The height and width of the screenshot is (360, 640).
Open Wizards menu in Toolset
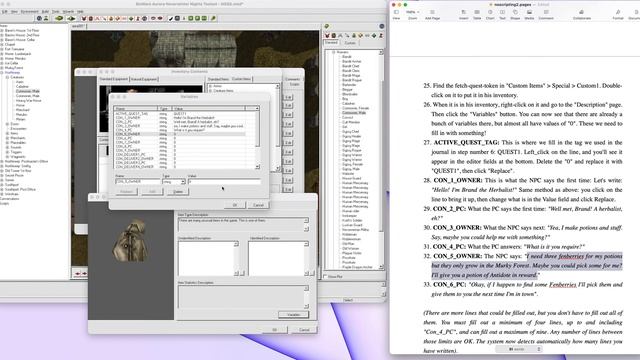[68, 11]
